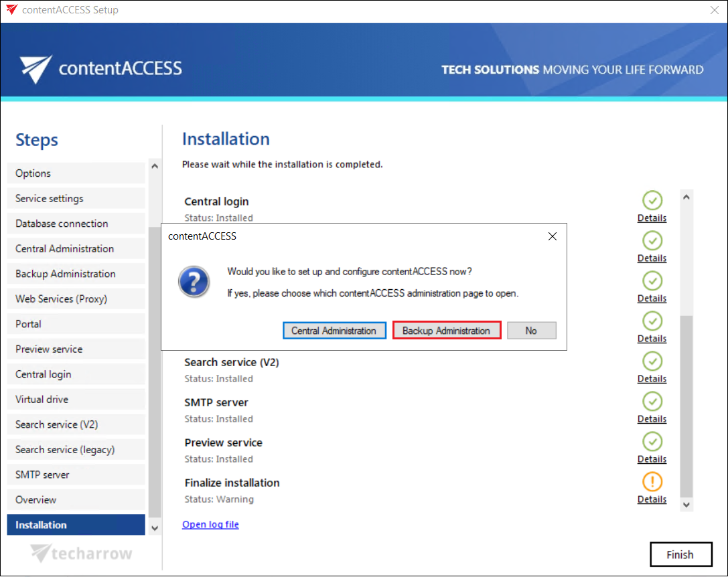Click the techarrow logo at bottom left

coord(82,554)
